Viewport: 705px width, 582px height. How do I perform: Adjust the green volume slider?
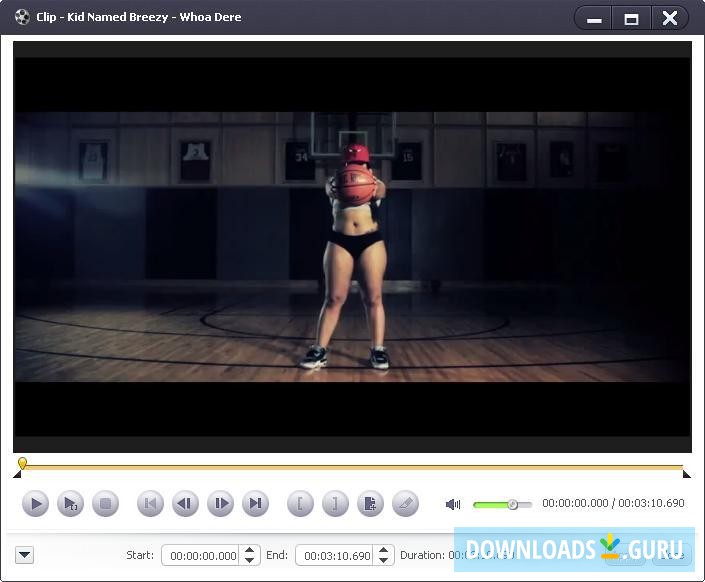point(502,505)
